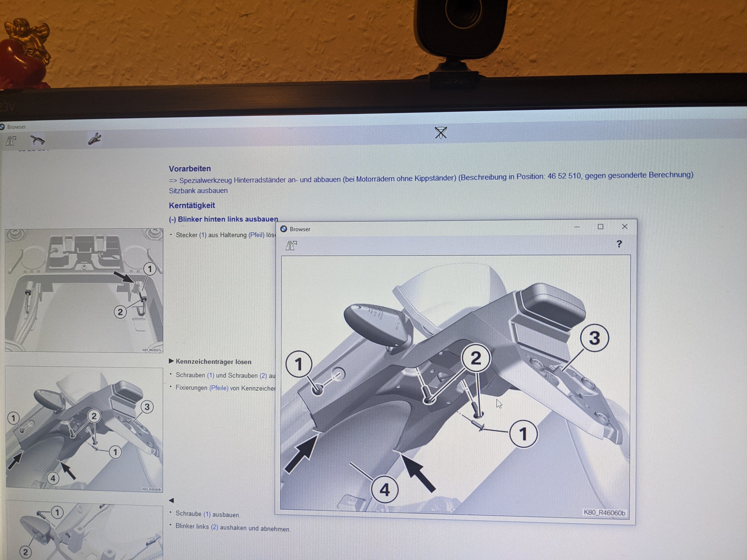Click BMW logo in popup title bar
Screen dimensions: 747x560
tap(284, 229)
